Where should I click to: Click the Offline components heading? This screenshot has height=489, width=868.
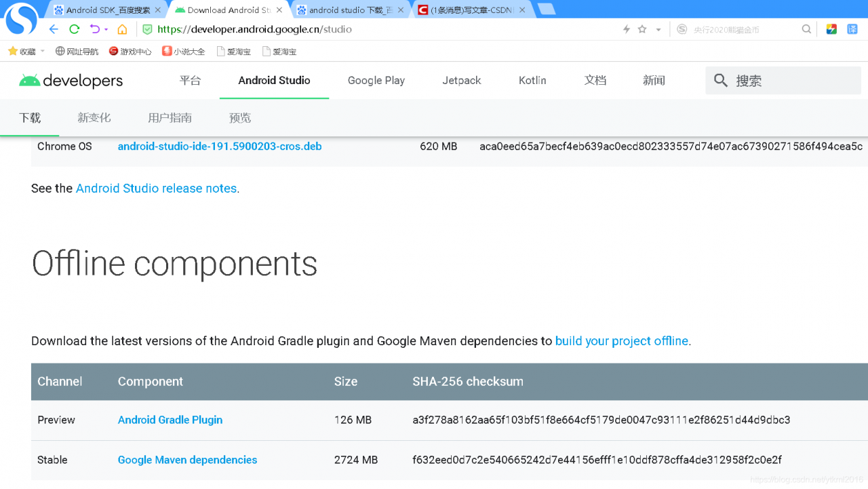(x=174, y=264)
